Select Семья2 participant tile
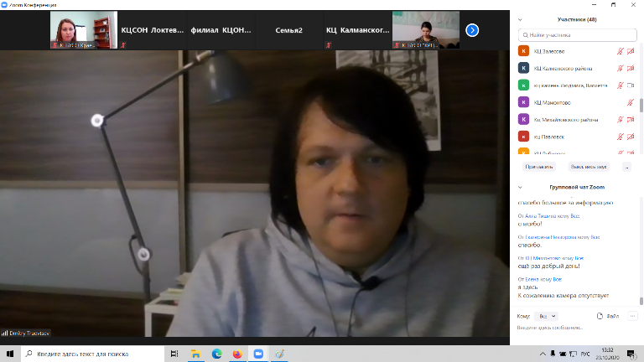Image resolution: width=644 pixels, height=362 pixels. point(288,30)
